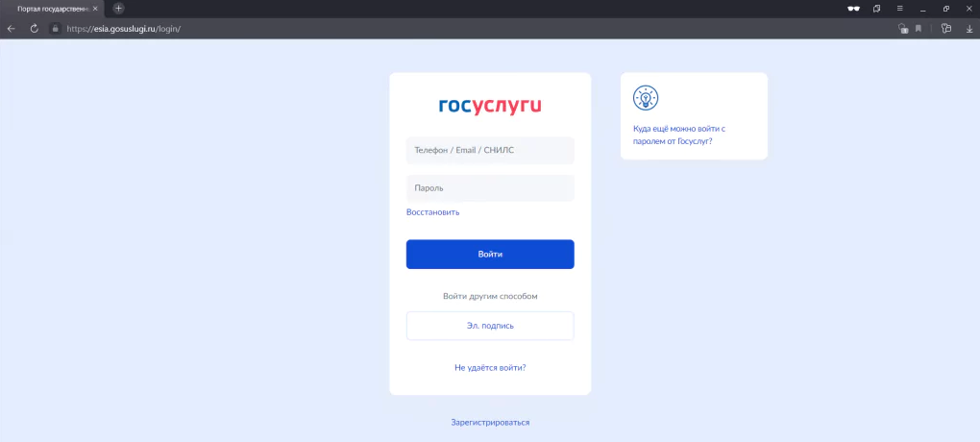Click the browser back arrow
980x442 pixels.
click(x=11, y=29)
